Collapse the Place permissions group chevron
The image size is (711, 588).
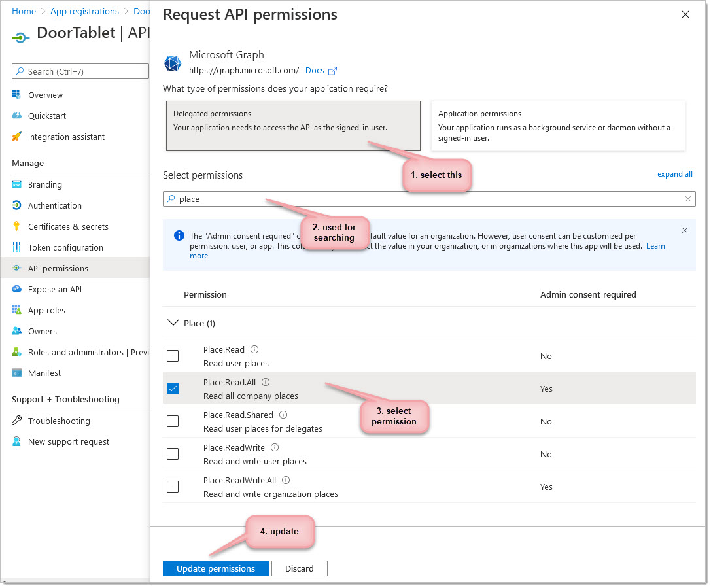[x=173, y=323]
